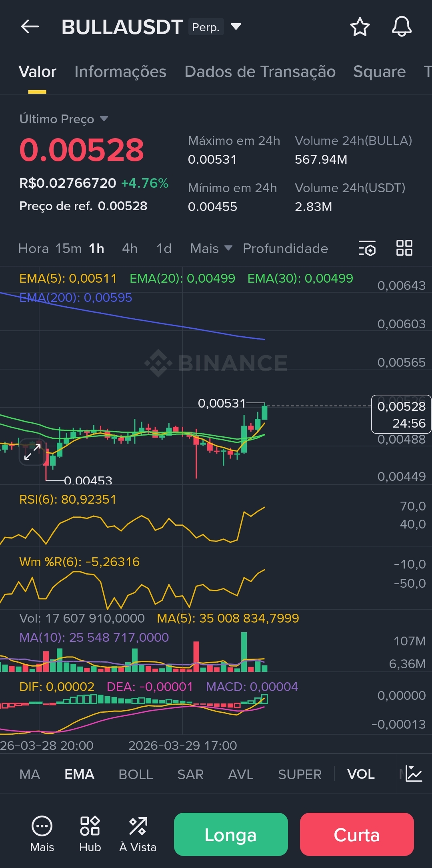The image size is (432, 868).
Task: Open the chart layout grid icon
Action: tap(404, 248)
